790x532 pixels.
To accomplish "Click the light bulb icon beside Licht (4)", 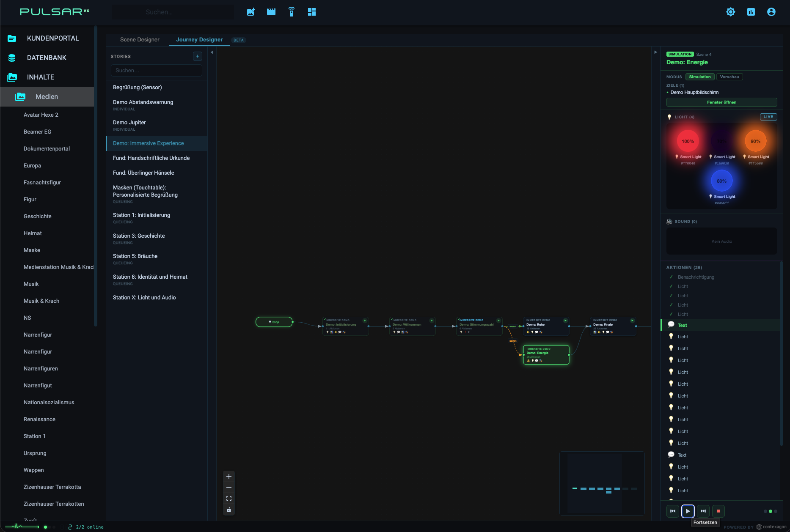I will [x=669, y=117].
